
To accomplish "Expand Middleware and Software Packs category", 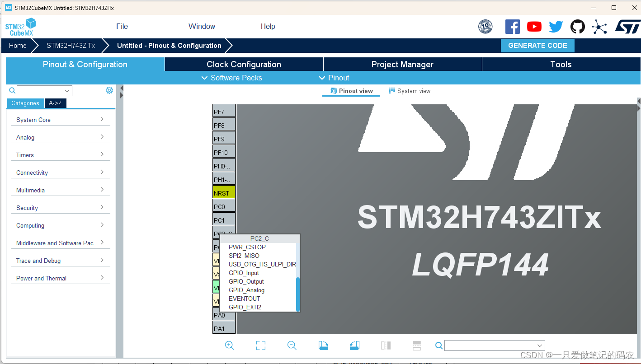I will pos(61,243).
